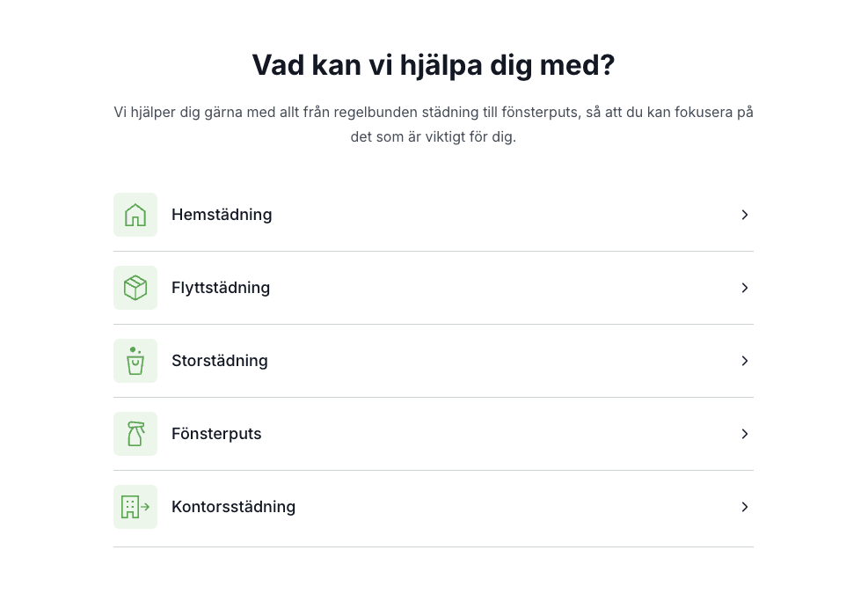The image size is (868, 594).
Task: Select the box icon beside Flyttstädning
Action: 135,288
